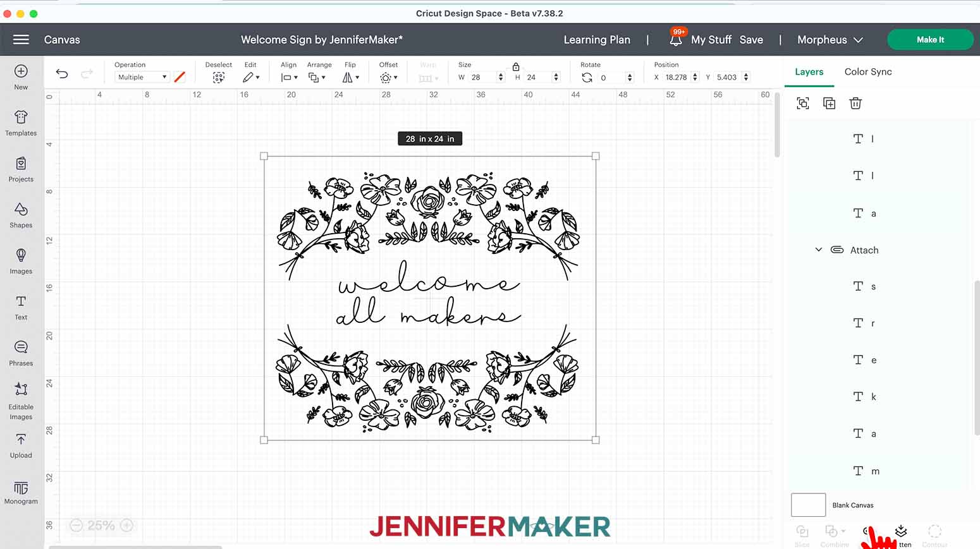Adjust the Width stepper arrows

coord(501,77)
